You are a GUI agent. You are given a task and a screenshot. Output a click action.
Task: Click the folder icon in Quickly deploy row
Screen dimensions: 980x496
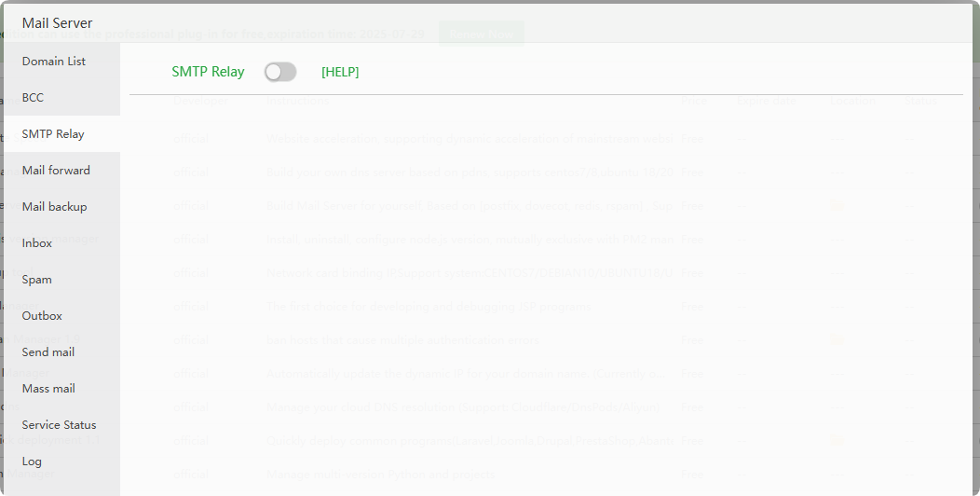tap(837, 440)
